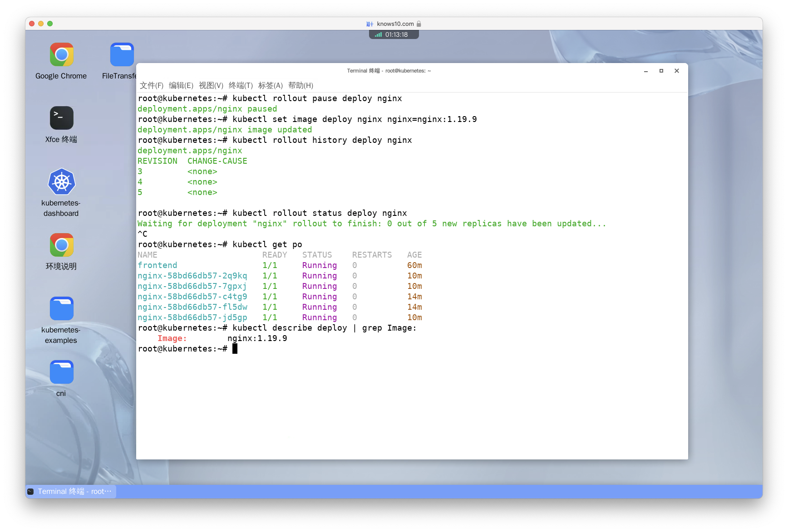
Task: Close the Terminal window
Action: click(x=677, y=71)
